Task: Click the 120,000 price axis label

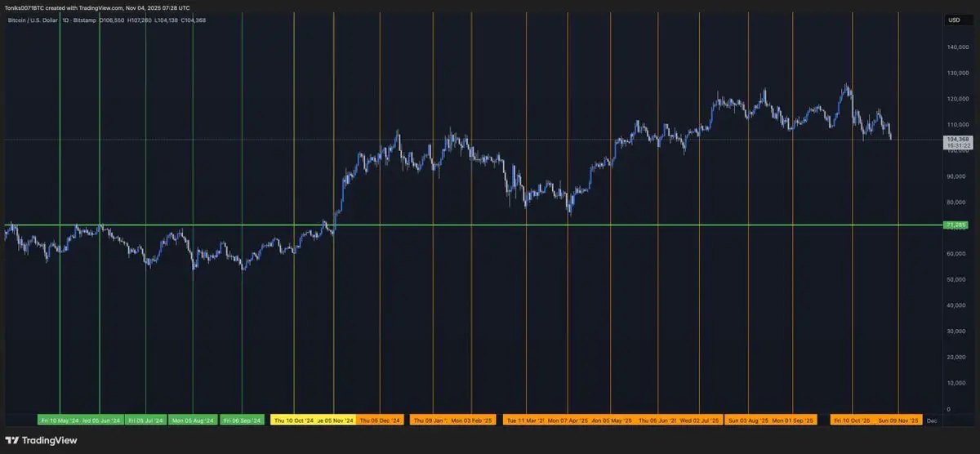Action: coord(957,98)
